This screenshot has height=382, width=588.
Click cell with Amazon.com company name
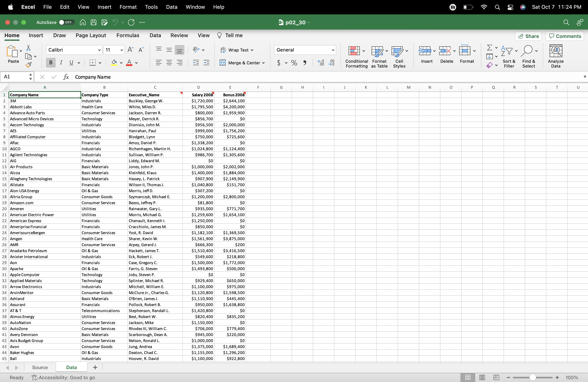click(45, 203)
